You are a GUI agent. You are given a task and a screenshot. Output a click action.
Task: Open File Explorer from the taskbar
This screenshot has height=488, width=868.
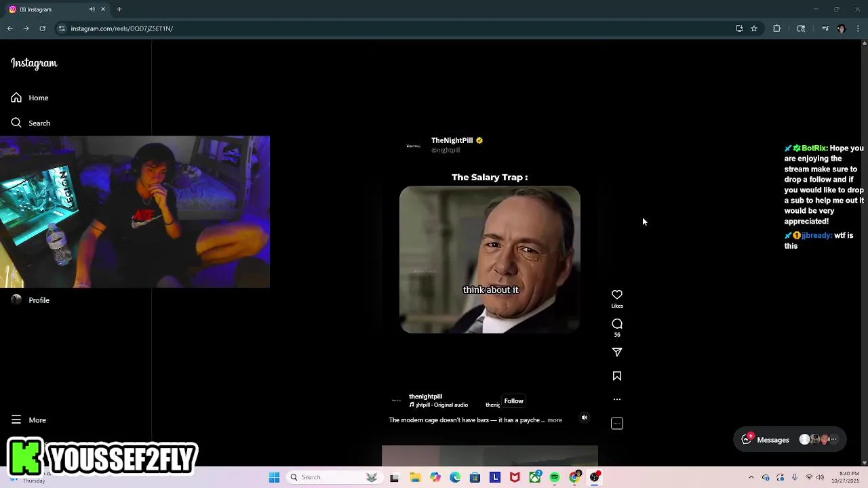click(x=415, y=477)
